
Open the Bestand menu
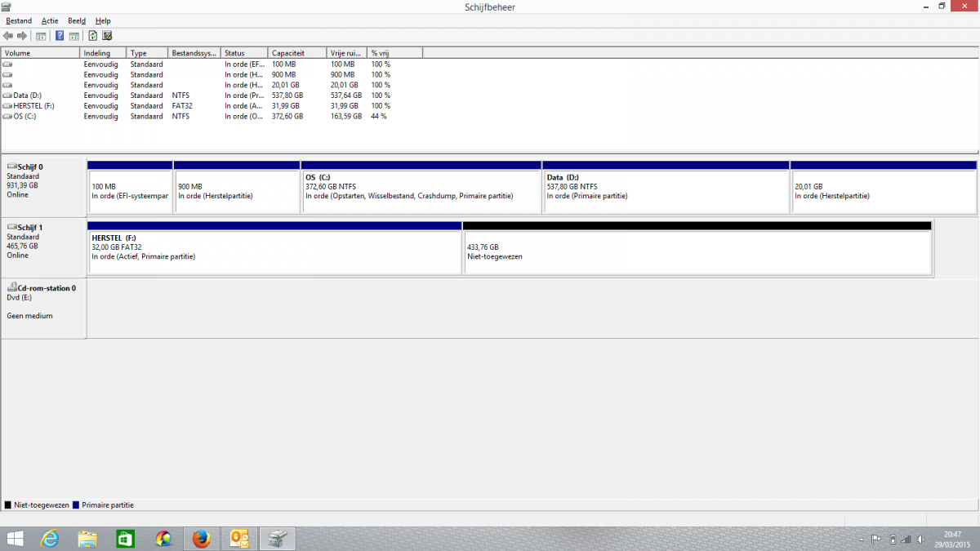tap(19, 20)
